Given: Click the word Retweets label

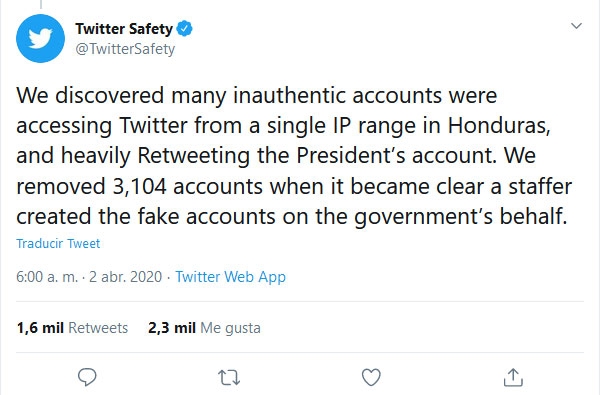Looking at the screenshot, I should click(98, 328).
